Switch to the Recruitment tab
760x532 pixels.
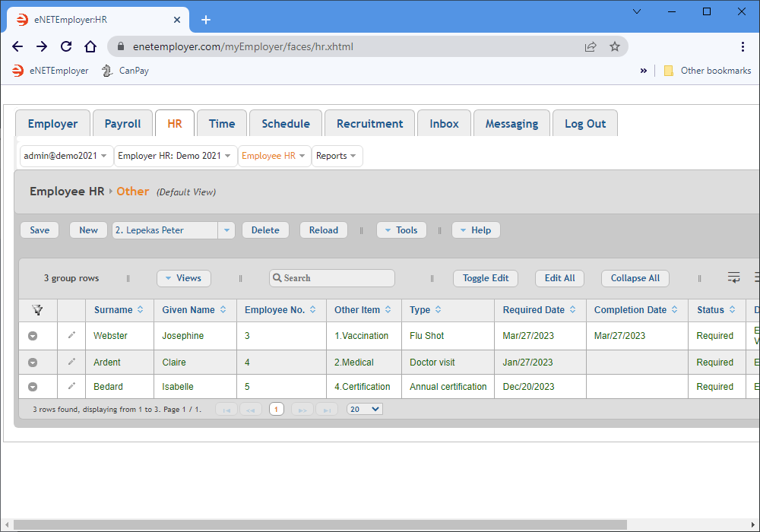click(370, 124)
